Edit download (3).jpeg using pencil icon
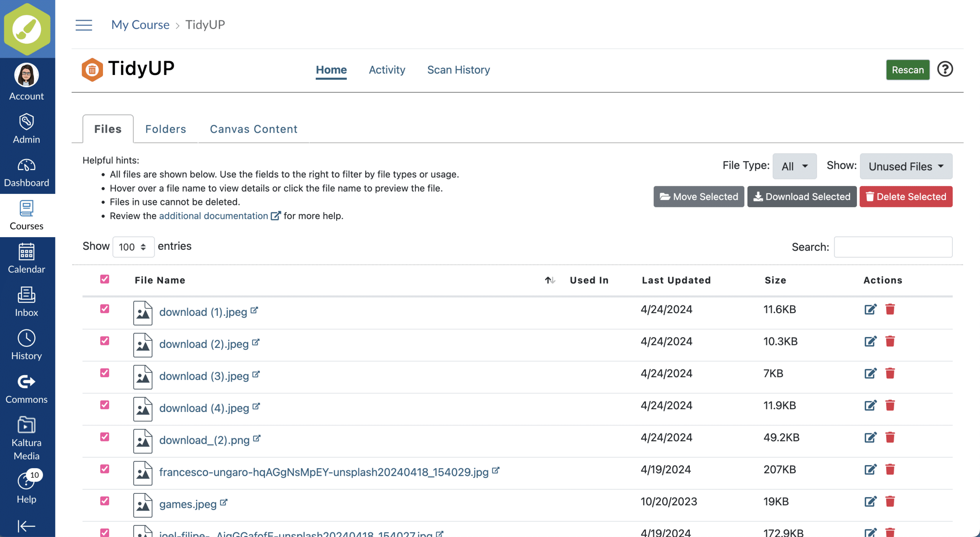This screenshot has height=537, width=980. coord(870,373)
